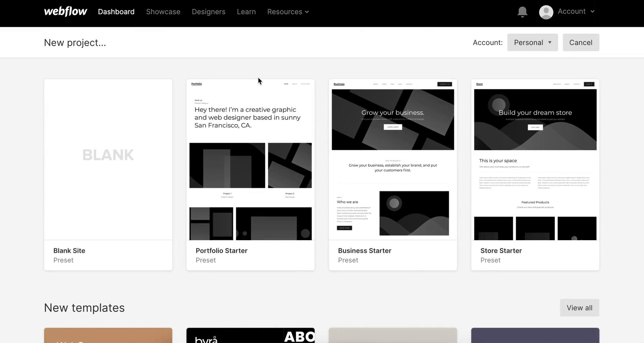Expand the Resources menu
Screen dimensions: 644x343
[288, 12]
